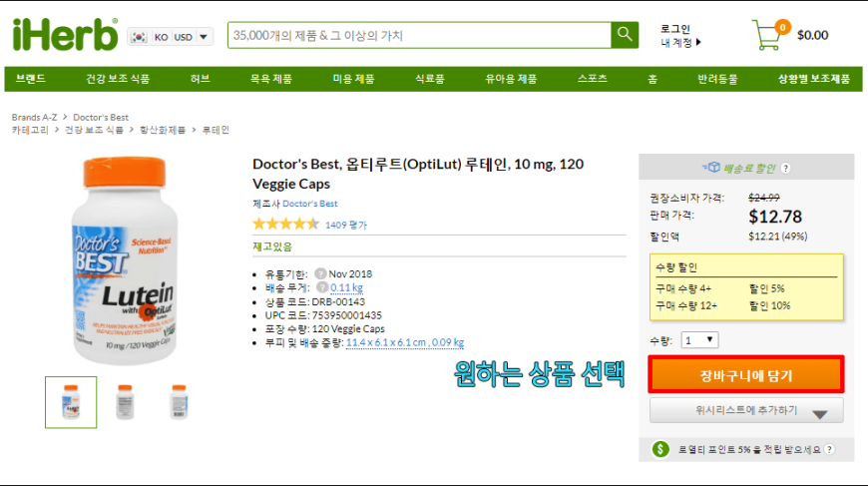Viewport: 868px width, 486px height.
Task: Open the 유아용 제품 menu
Action: click(x=511, y=79)
